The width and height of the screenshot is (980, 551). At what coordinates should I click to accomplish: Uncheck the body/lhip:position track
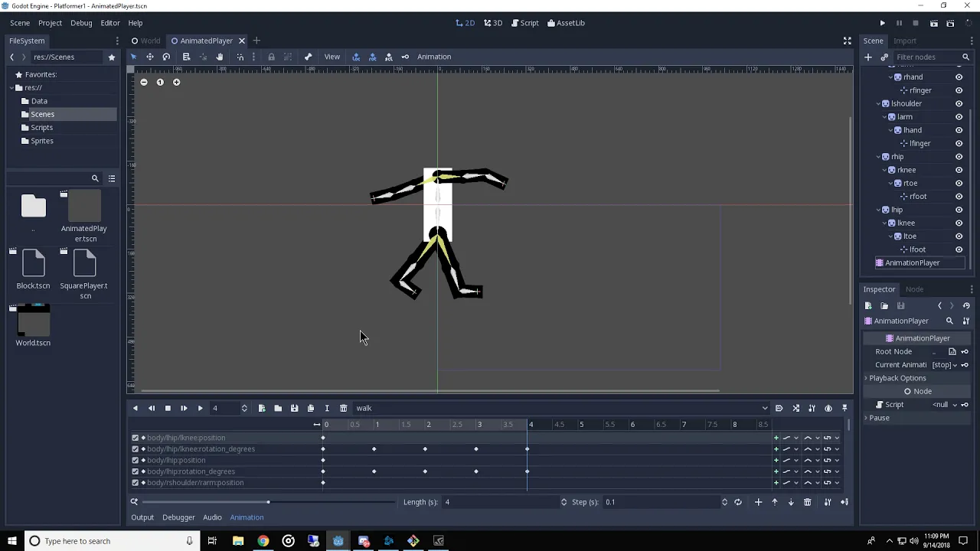pos(136,460)
